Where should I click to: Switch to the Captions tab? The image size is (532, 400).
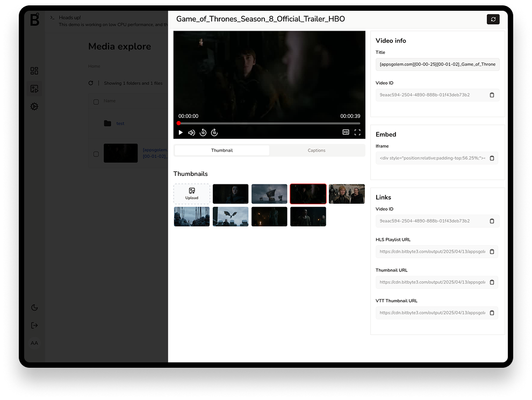317,151
